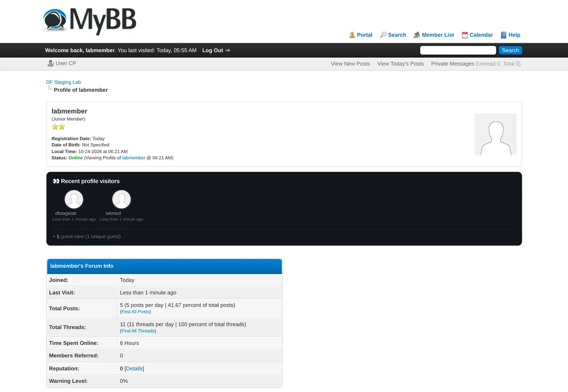
Task: Click the Member List people icon
Action: [417, 35]
